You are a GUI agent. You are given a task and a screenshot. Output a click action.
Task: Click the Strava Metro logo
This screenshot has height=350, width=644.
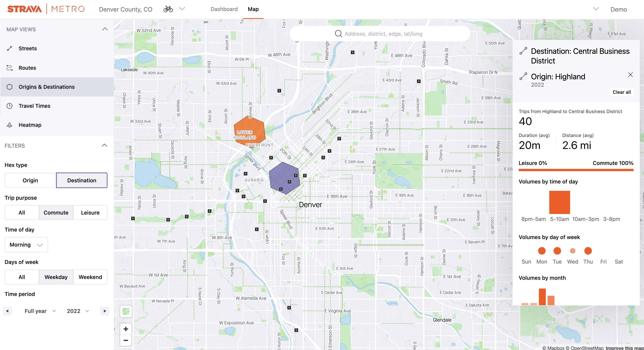point(46,9)
